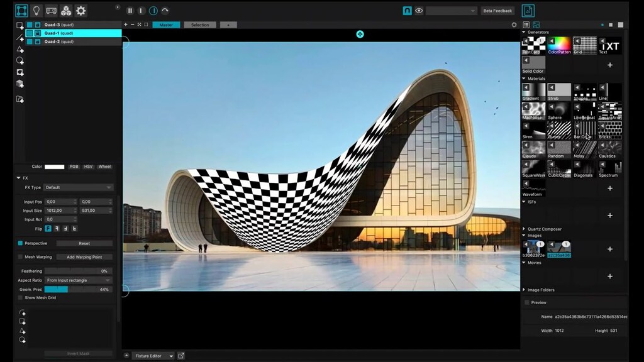Select the Surfaces tool in the top toolbar
644x362 pixels.
22,11
